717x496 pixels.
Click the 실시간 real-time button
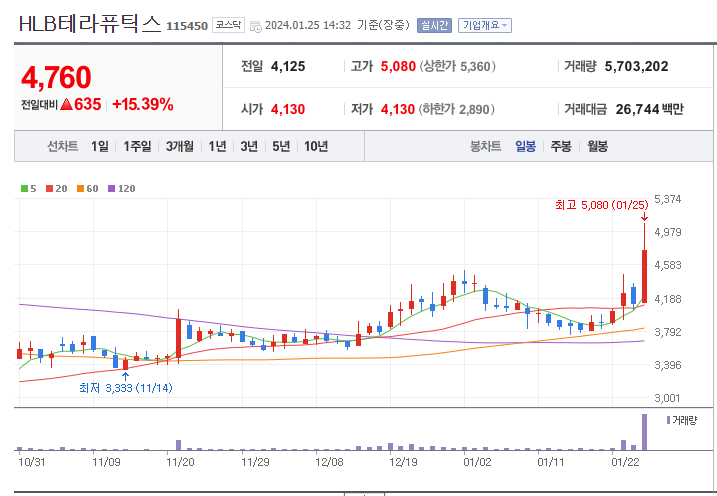tap(434, 25)
